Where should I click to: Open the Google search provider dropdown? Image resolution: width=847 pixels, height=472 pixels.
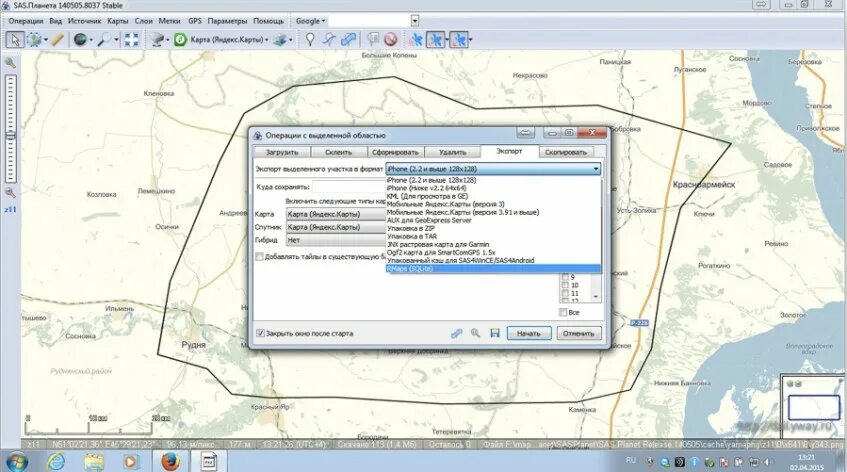pos(310,21)
